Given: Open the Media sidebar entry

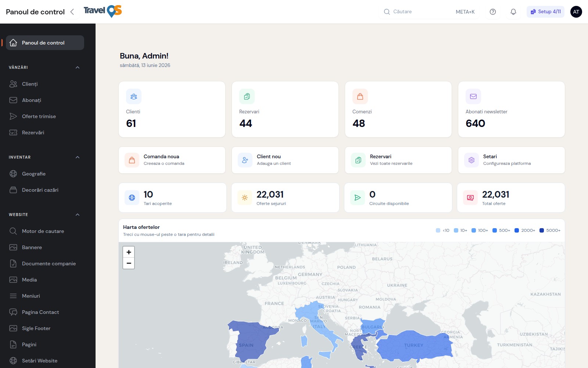Looking at the screenshot, I should pos(45,280).
